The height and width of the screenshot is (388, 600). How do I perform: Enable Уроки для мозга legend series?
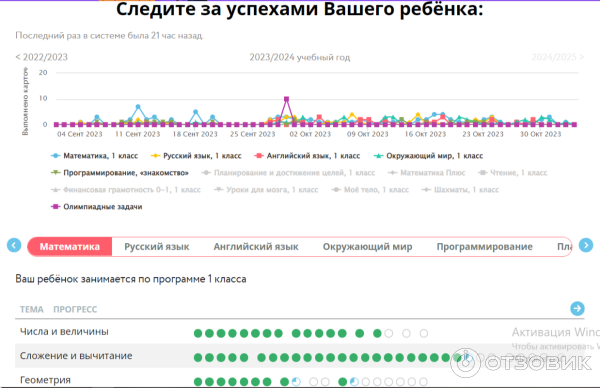266,189
